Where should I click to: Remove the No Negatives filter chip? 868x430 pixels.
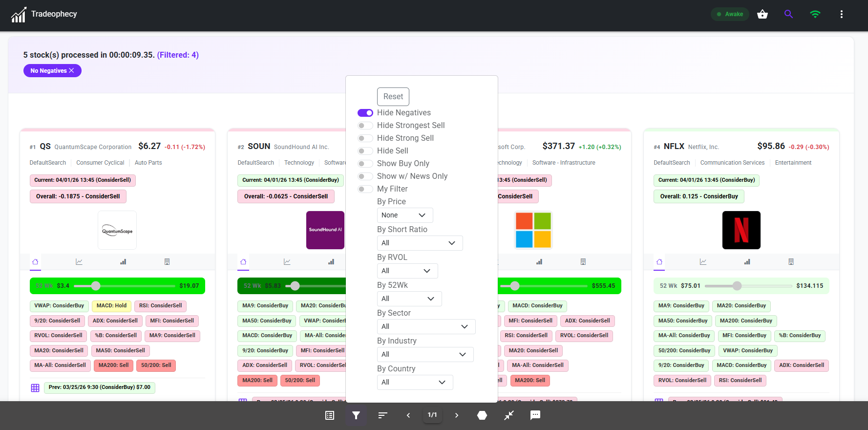pos(71,71)
